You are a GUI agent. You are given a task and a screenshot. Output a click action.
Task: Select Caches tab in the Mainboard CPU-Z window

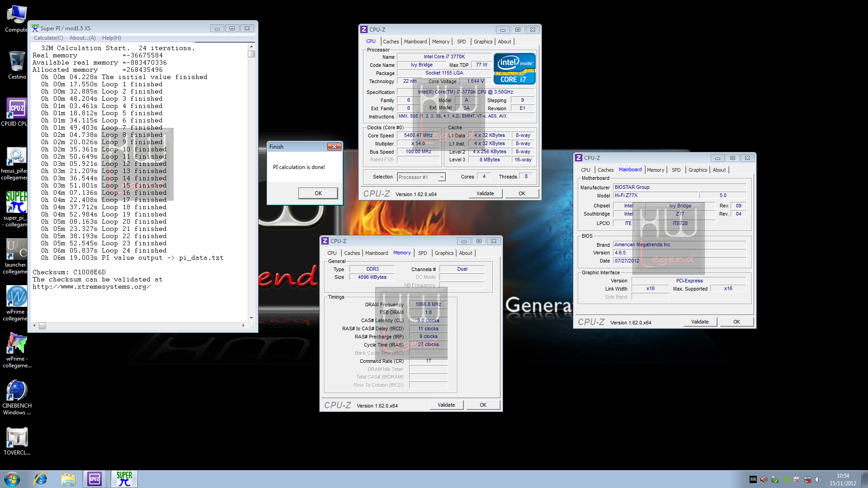pyautogui.click(x=605, y=170)
